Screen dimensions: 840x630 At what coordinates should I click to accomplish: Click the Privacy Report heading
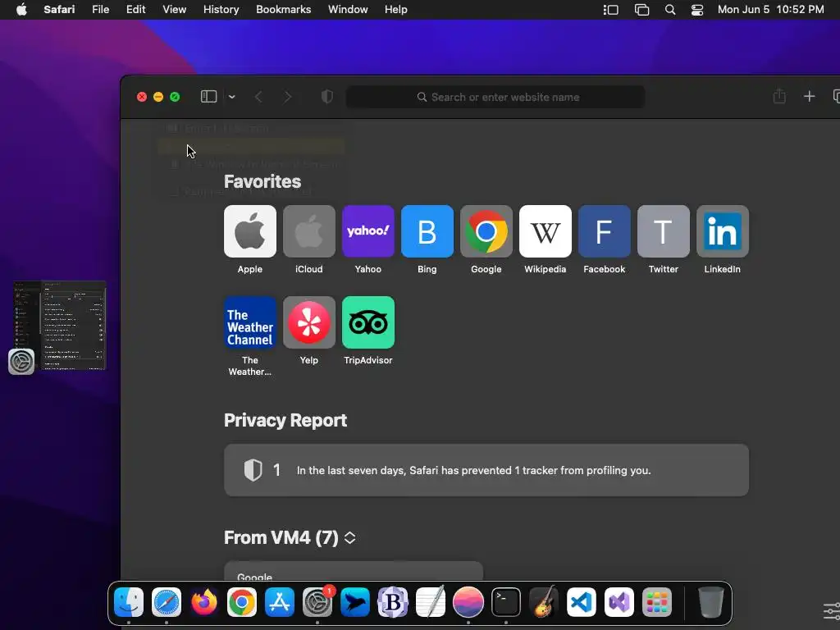click(x=285, y=421)
